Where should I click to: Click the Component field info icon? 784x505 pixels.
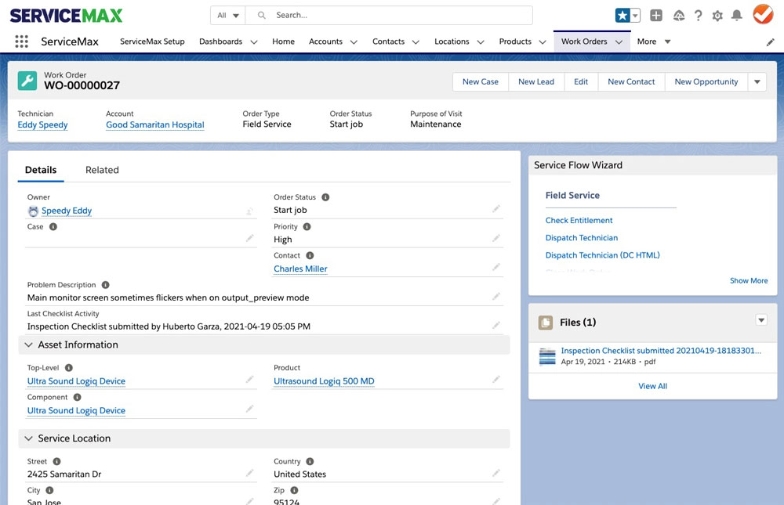pyautogui.click(x=77, y=398)
